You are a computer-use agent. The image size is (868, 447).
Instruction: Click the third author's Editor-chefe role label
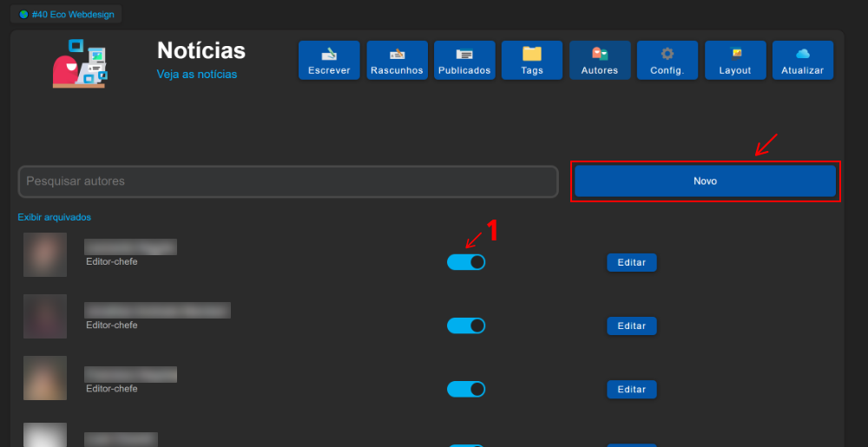pos(112,389)
